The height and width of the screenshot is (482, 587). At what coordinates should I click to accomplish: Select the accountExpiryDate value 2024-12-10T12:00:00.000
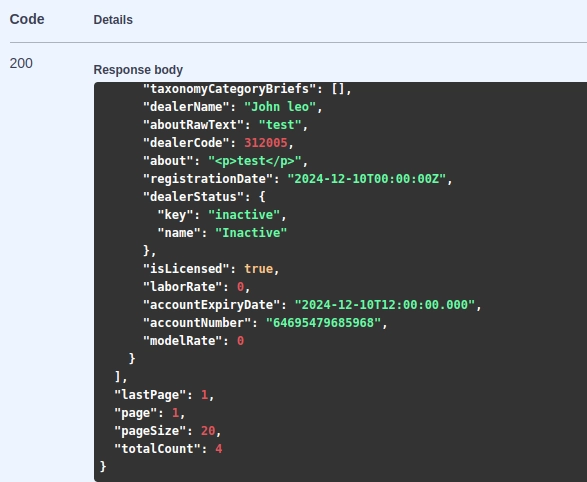coord(385,305)
